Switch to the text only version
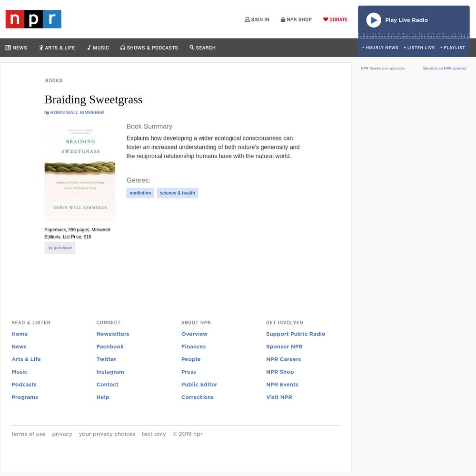The height and width of the screenshot is (476, 476). (x=154, y=434)
